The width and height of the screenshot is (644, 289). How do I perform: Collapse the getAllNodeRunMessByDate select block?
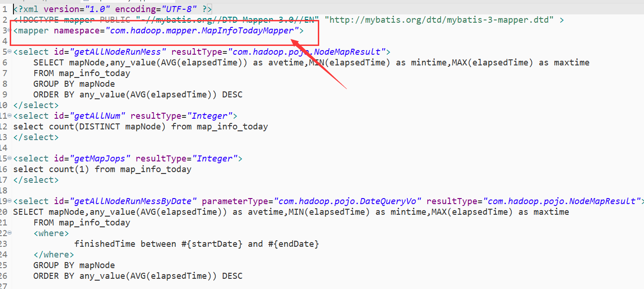(10, 201)
